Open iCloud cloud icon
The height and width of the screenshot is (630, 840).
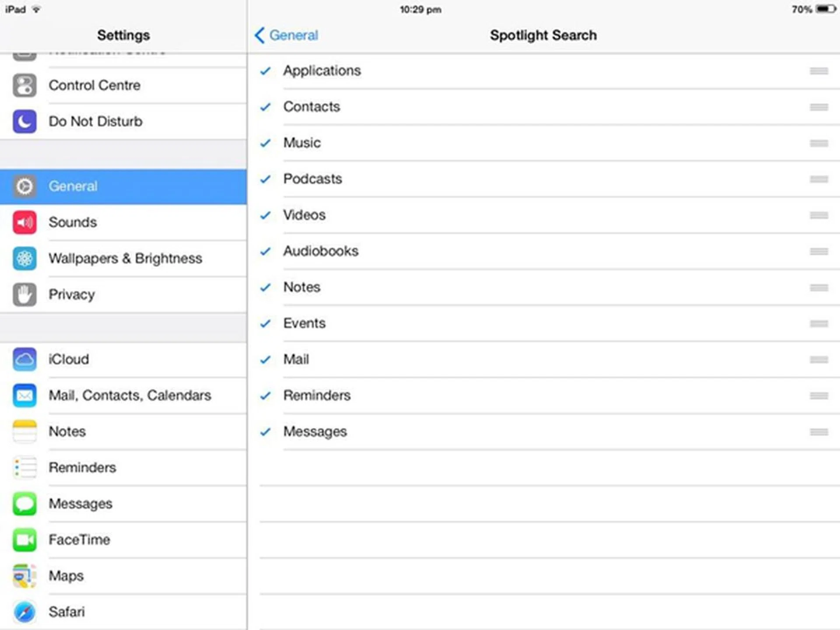[x=24, y=359]
